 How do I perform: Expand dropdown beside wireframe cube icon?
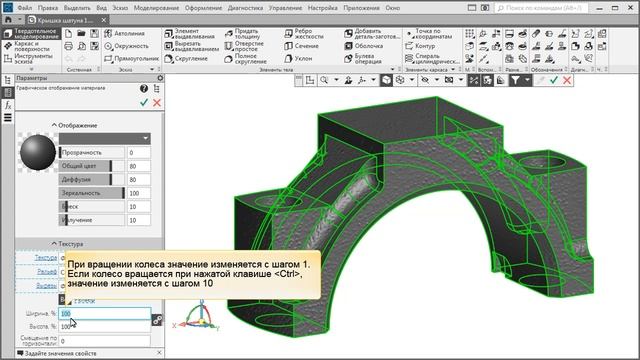point(412,80)
